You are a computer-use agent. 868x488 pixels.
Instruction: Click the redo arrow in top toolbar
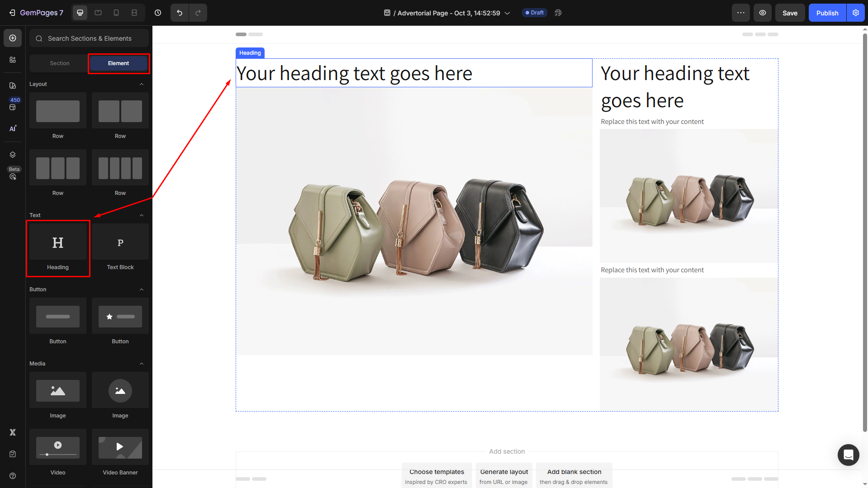pyautogui.click(x=198, y=13)
